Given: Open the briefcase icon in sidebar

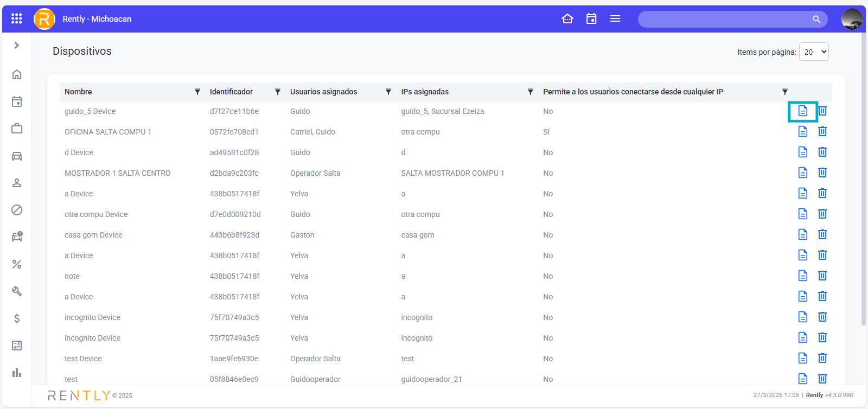Looking at the screenshot, I should (x=17, y=129).
